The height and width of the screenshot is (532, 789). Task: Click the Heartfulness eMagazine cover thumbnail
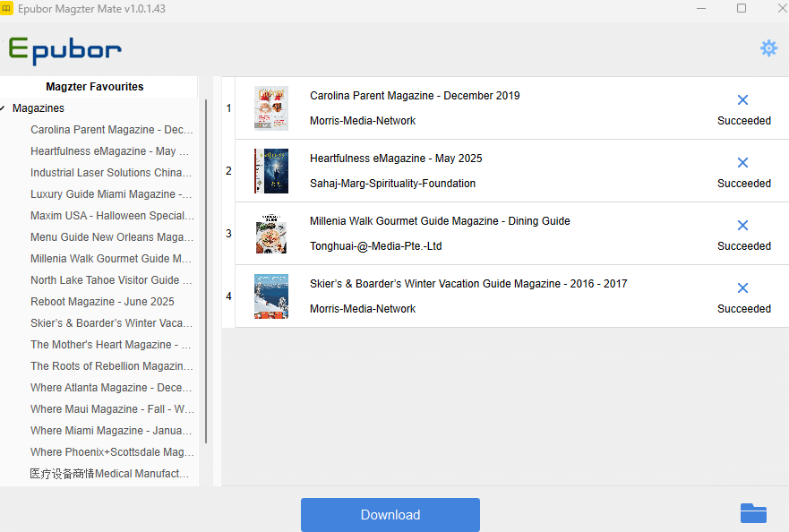[x=270, y=171]
